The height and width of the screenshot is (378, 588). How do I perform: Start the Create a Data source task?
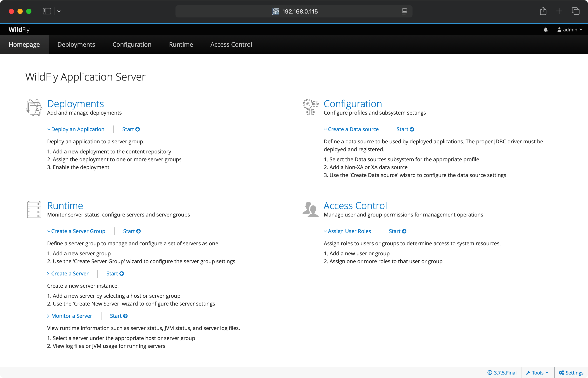405,129
